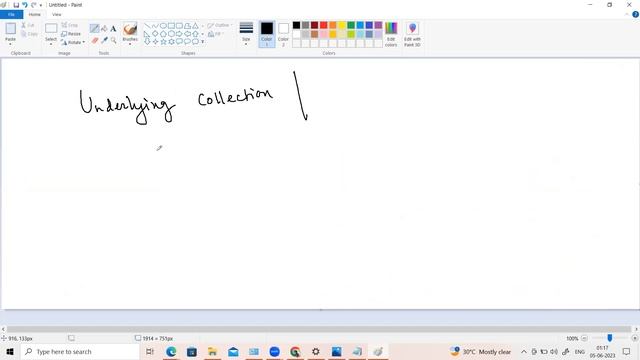This screenshot has width=640, height=360.
Task: Open the Rotate dropdown
Action: (73, 42)
